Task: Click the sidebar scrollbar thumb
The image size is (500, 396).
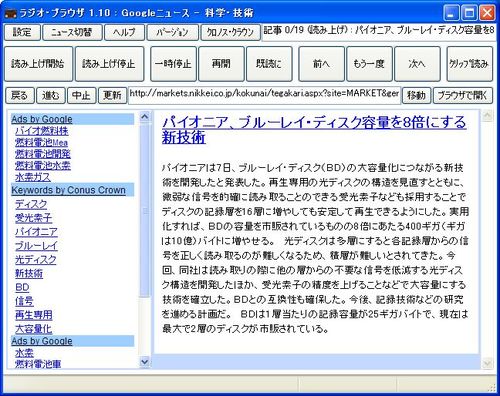Action: coord(145,210)
